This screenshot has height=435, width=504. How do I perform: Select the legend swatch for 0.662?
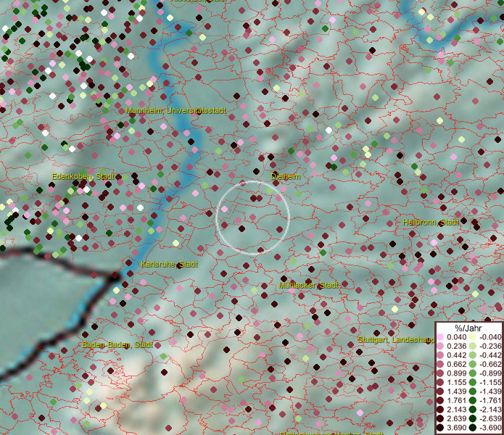440,365
